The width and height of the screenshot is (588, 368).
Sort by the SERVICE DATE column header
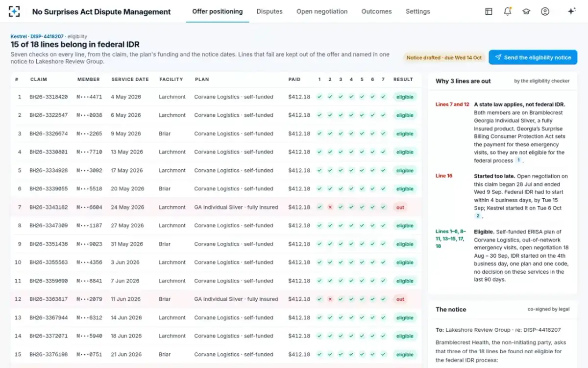130,79
